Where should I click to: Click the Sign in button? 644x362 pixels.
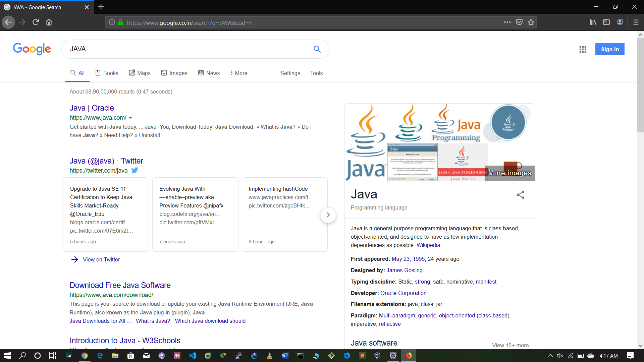tap(610, 49)
